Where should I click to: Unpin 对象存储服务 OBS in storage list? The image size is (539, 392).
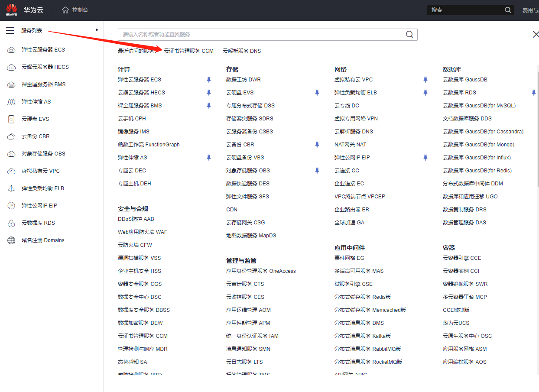tap(317, 171)
